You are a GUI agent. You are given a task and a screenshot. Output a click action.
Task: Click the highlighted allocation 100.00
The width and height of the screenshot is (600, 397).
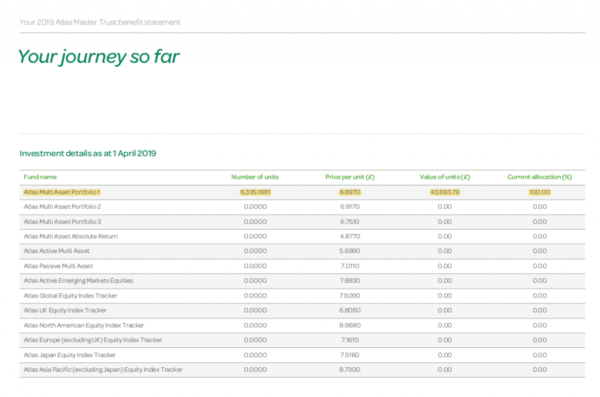click(x=540, y=192)
